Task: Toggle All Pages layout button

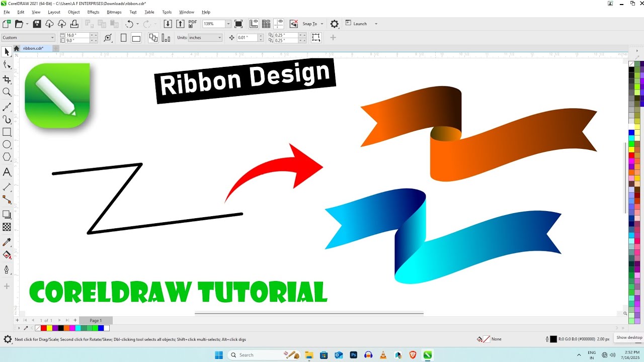Action: 153,38
